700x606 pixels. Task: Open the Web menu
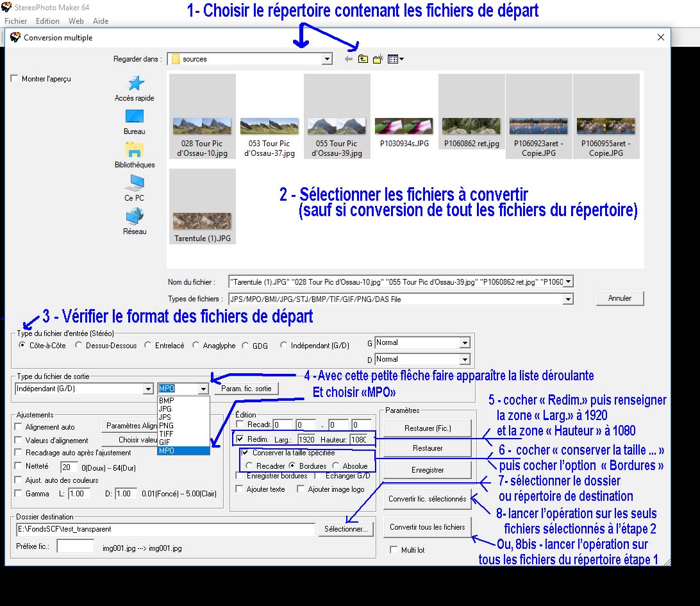tap(76, 21)
